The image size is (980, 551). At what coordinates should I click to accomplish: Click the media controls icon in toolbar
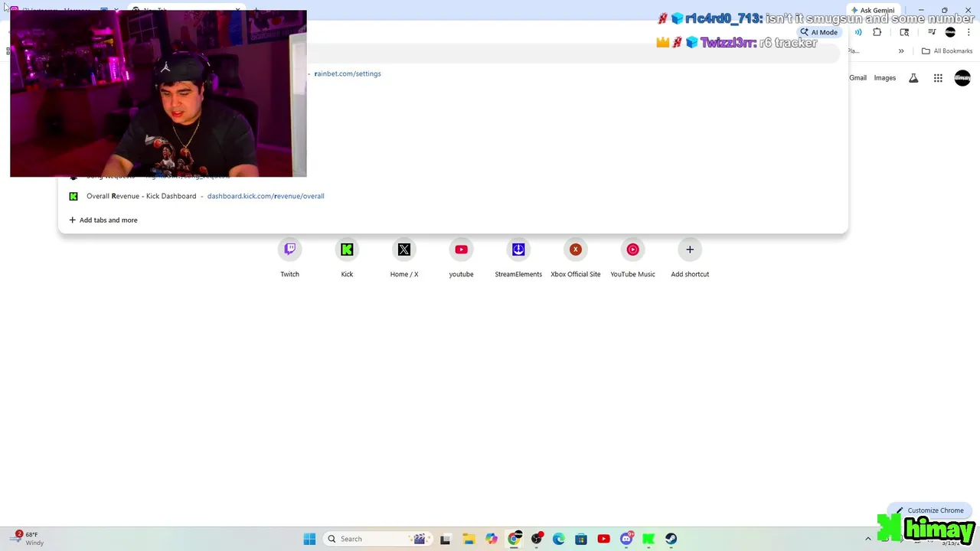pos(932,32)
